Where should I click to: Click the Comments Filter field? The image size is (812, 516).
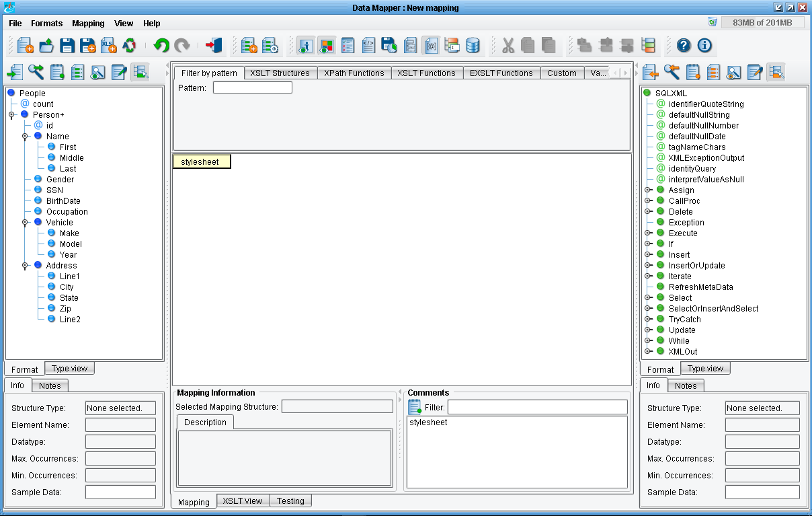point(538,407)
